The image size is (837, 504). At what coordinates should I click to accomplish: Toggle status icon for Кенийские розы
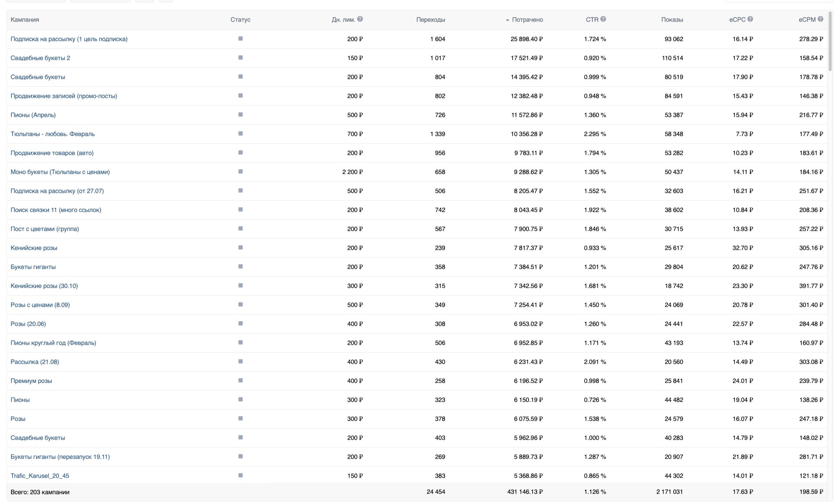pos(240,248)
